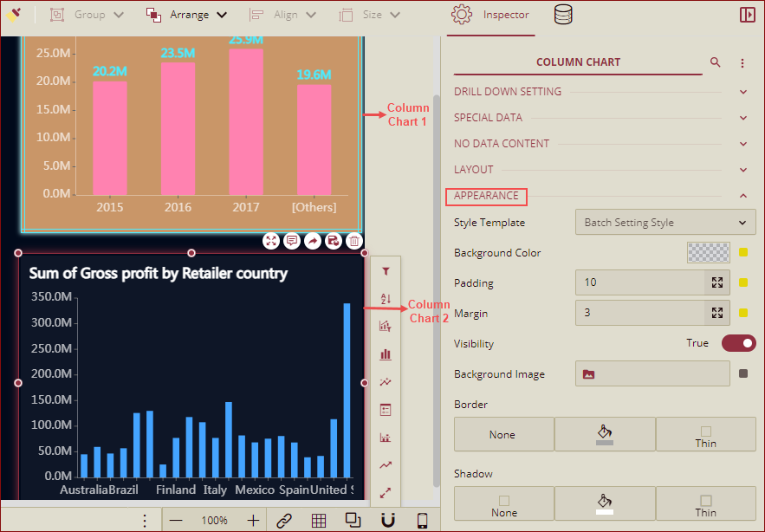Click the share arrow icon on Column Chart 1
The height and width of the screenshot is (532, 765).
coord(313,241)
